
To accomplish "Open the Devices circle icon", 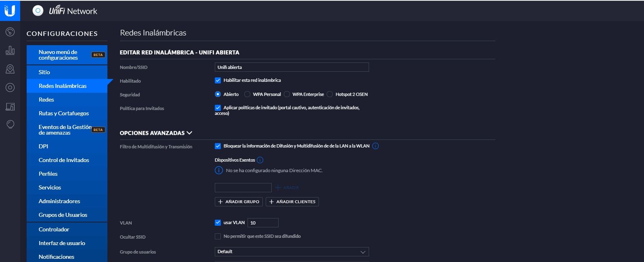I will tap(10, 87).
